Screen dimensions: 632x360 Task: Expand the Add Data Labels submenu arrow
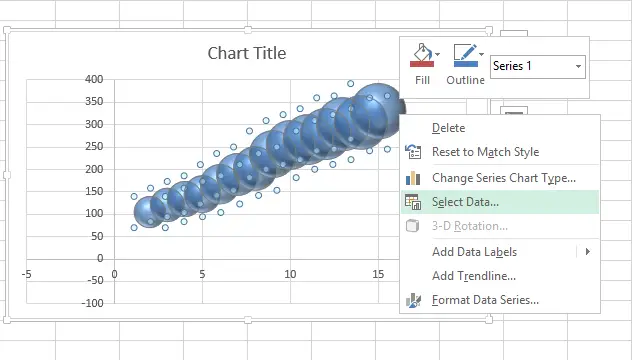coord(588,252)
